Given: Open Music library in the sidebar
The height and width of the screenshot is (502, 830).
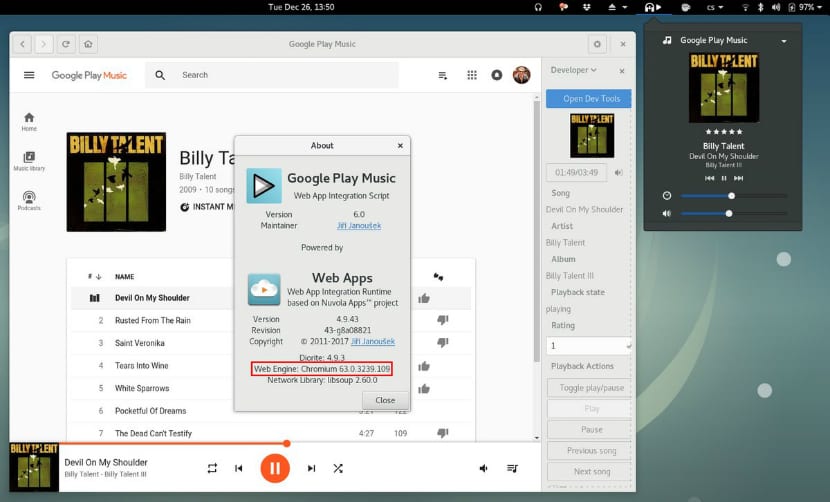Looking at the screenshot, I should 29,161.
